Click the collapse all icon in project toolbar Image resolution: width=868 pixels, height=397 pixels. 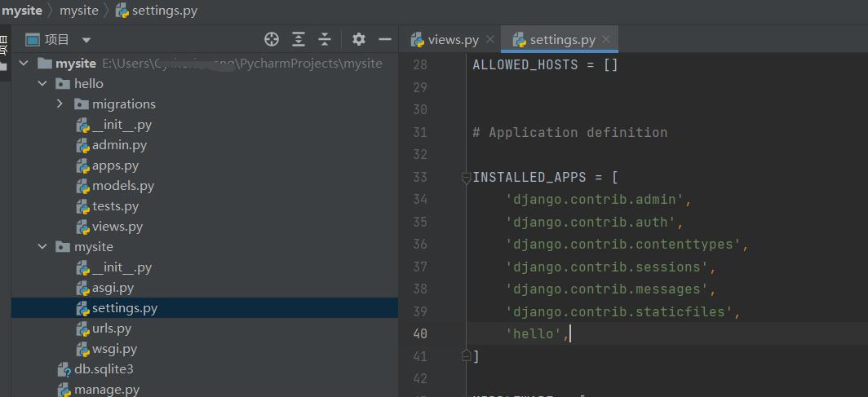(325, 39)
